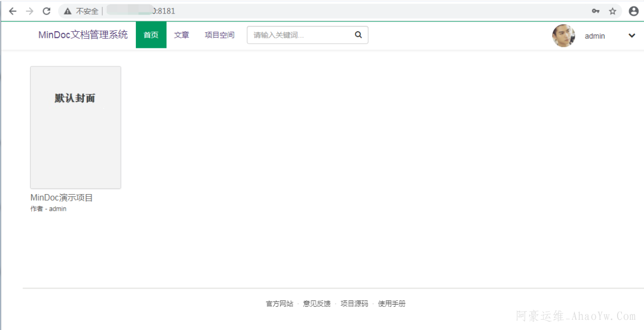The image size is (644, 330).
Task: Click the not-secure warning triangle icon
Action: [68, 11]
